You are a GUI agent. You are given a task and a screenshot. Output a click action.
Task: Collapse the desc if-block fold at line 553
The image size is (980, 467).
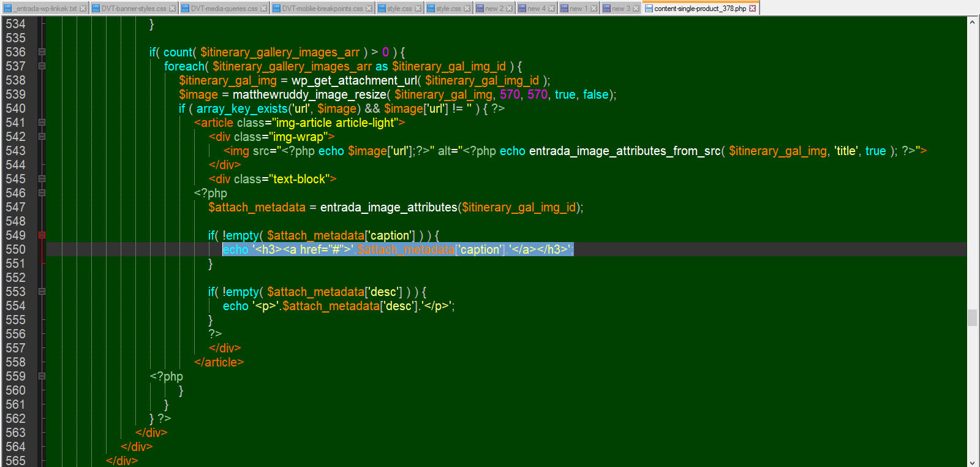click(42, 292)
